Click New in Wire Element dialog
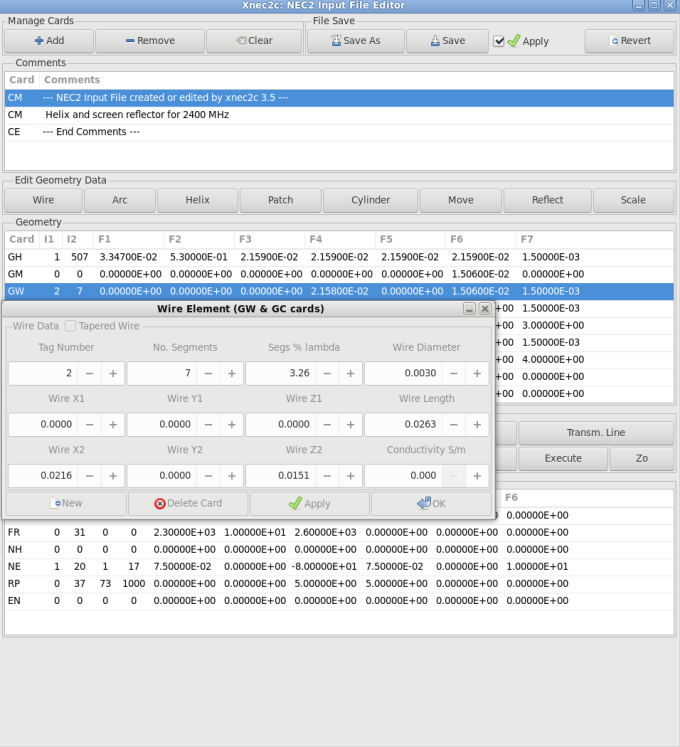The height and width of the screenshot is (747, 680). (x=66, y=504)
